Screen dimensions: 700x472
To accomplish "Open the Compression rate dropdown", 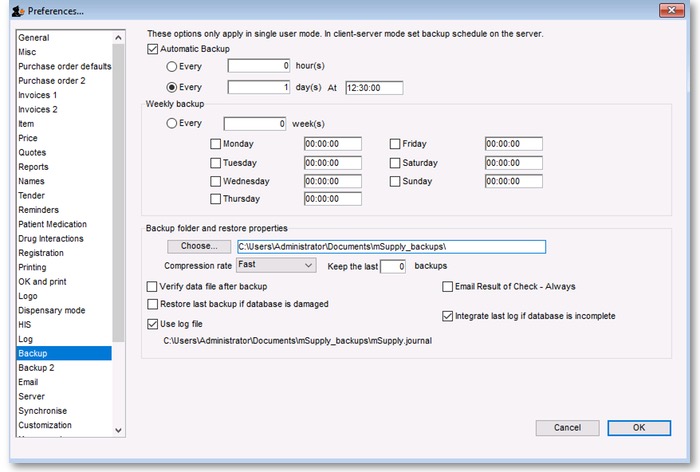I will click(276, 266).
